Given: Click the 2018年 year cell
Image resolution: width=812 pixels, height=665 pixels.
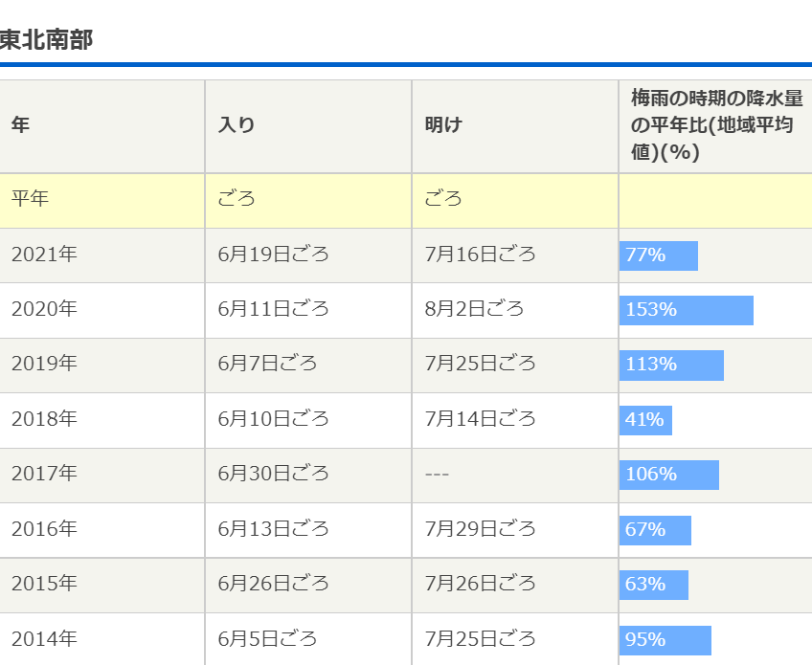Looking at the screenshot, I should pos(45,419).
